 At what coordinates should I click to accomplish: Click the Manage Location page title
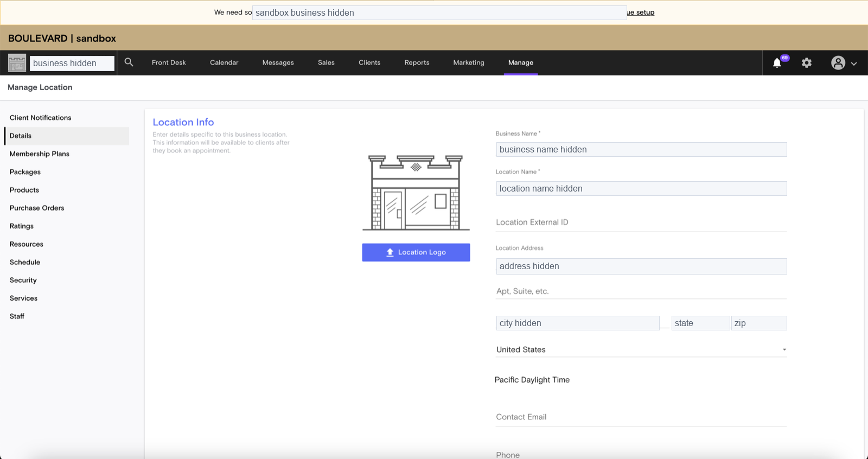pyautogui.click(x=40, y=87)
